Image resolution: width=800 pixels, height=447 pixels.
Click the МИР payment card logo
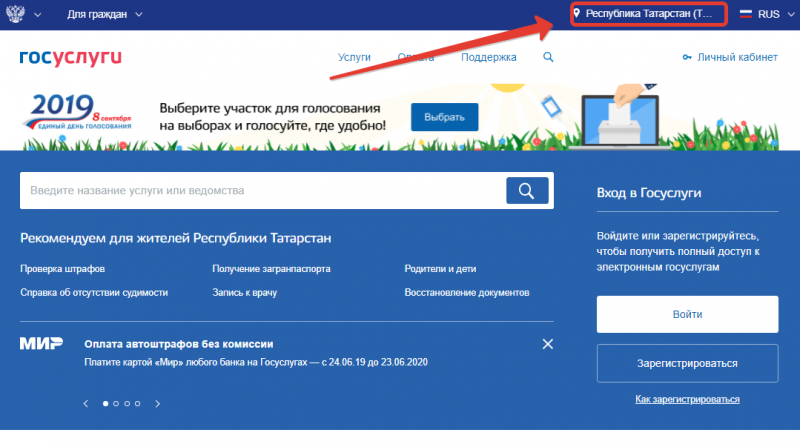point(41,343)
